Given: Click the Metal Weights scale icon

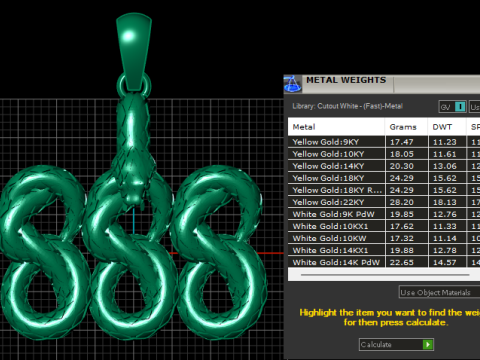Looking at the screenshot, I should 292,84.
